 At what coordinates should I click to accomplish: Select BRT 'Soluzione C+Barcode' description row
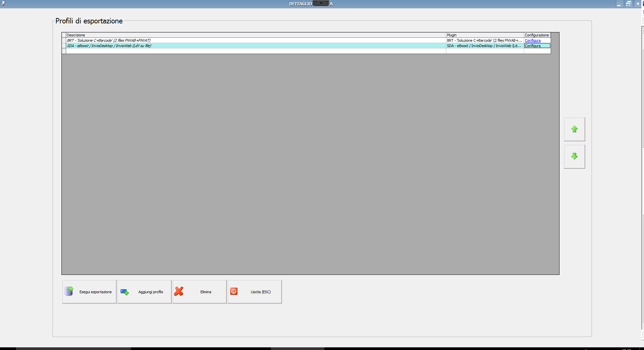pyautogui.click(x=256, y=40)
